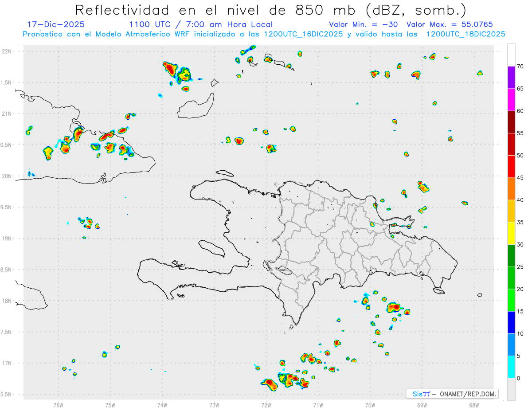Click the '71W' longitude axis label
The image size is (532, 411).
pyautogui.click(x=318, y=405)
